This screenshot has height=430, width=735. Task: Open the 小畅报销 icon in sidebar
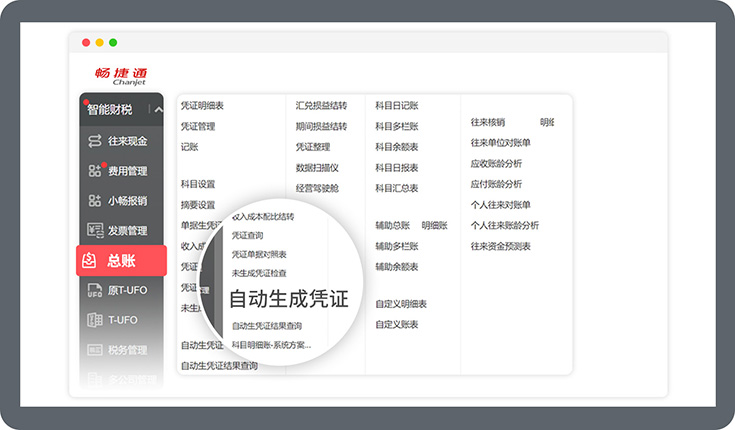(95, 200)
